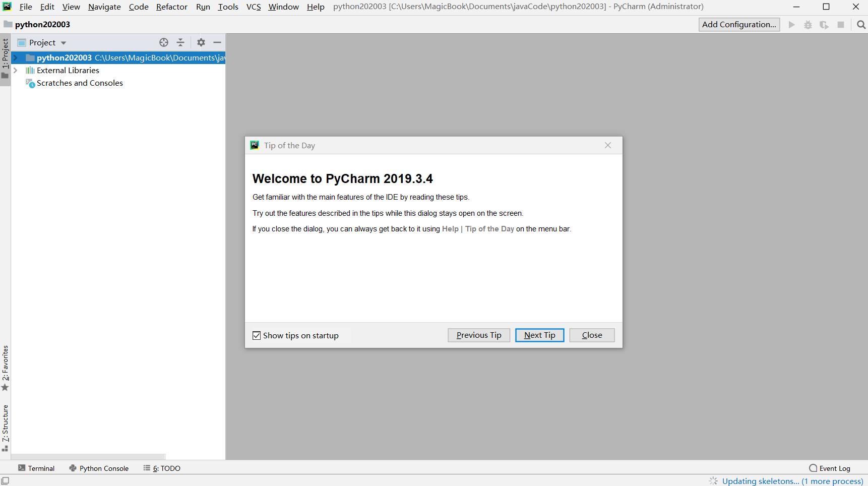
Task: Expand External Libraries tree node
Action: 16,70
